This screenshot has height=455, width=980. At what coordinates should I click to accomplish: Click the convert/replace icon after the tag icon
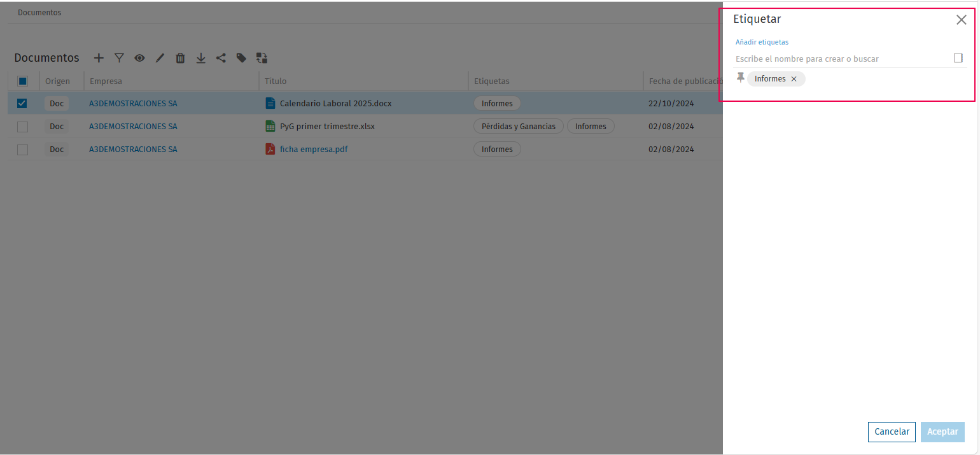(x=262, y=58)
